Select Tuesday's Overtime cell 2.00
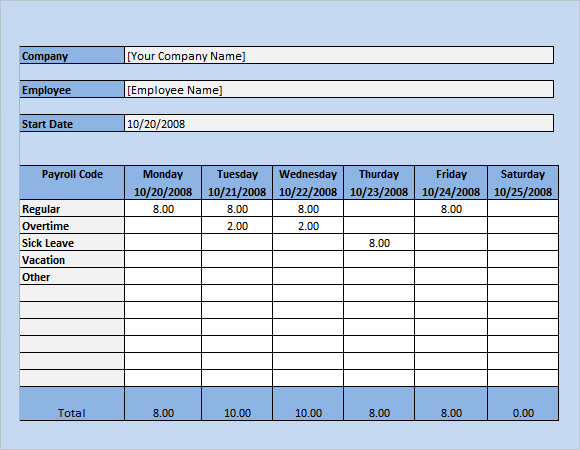This screenshot has width=580, height=450. click(x=237, y=226)
